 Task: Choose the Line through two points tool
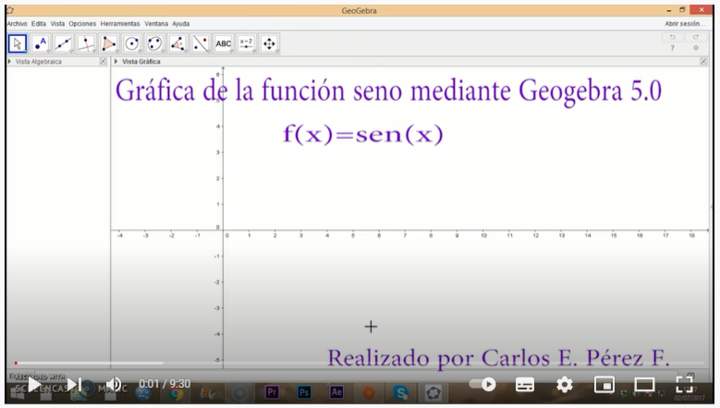click(x=63, y=43)
